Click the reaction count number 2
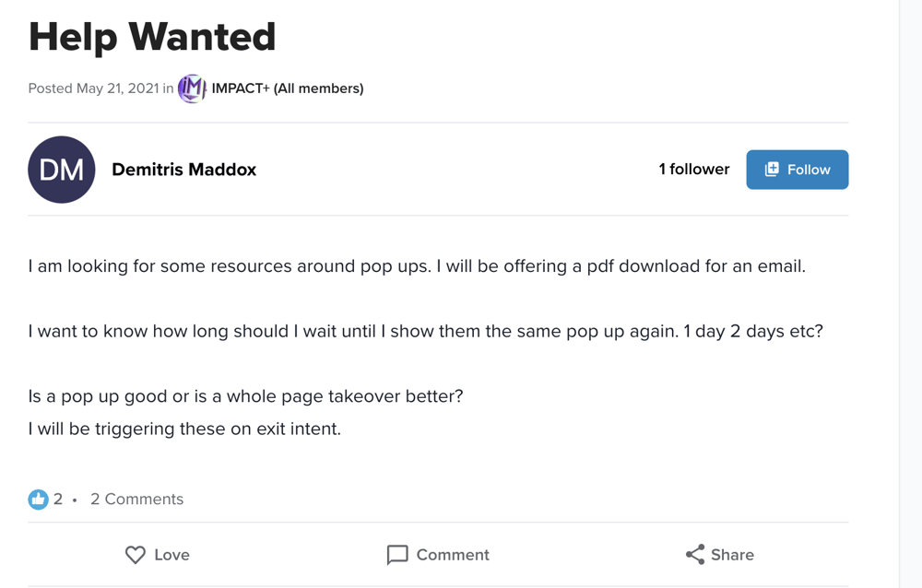This screenshot has width=922, height=588. click(58, 500)
